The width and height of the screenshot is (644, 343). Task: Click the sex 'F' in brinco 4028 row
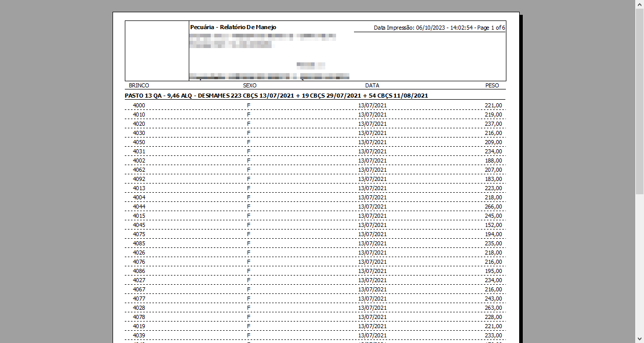(x=249, y=308)
